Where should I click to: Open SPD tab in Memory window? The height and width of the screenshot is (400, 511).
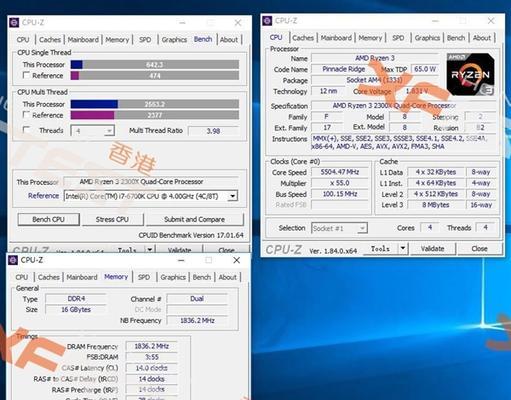[x=144, y=277]
